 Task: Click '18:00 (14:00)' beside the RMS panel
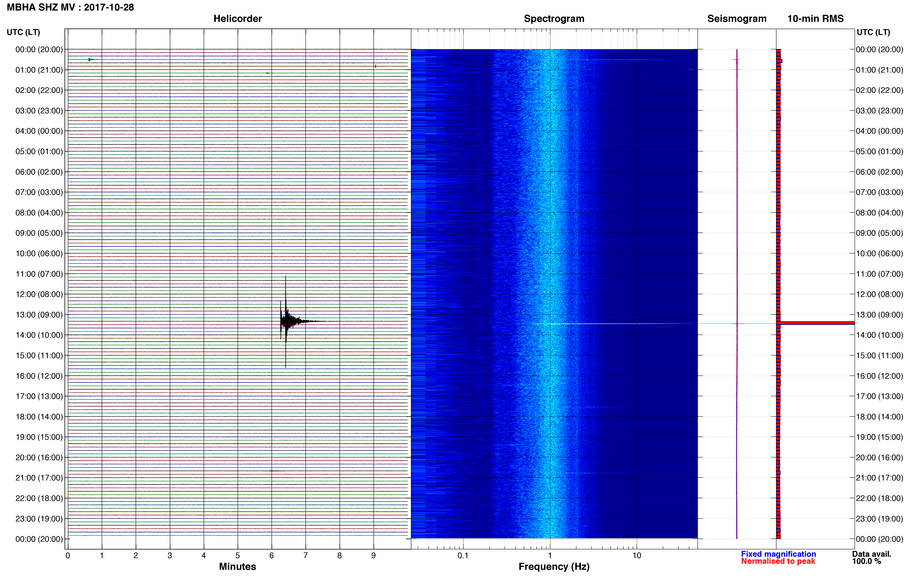click(879, 417)
